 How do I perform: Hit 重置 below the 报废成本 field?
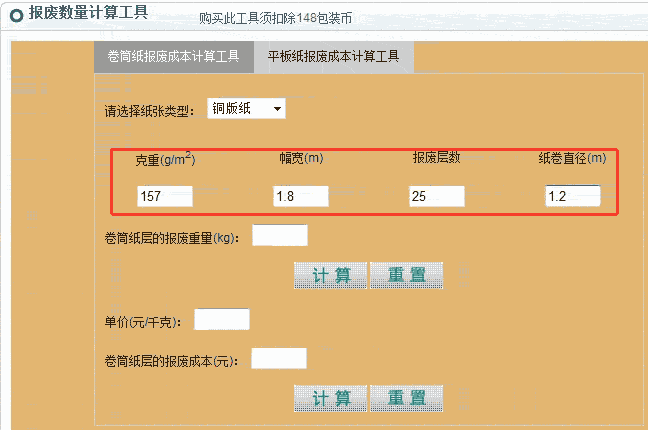coord(406,398)
